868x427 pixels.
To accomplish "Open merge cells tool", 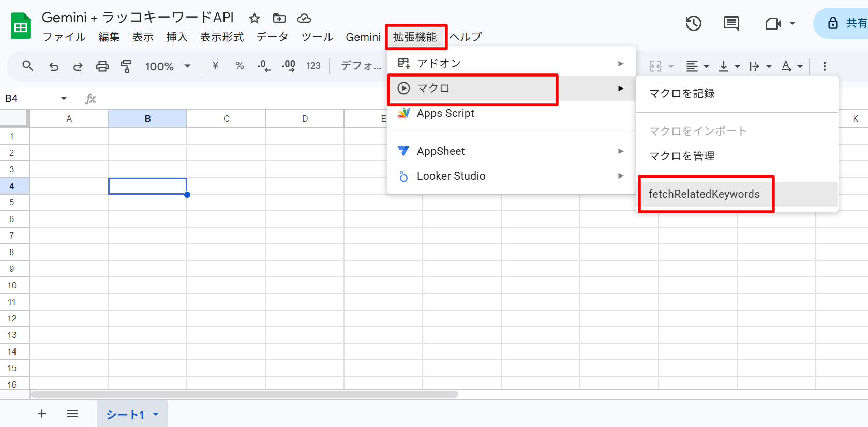I will click(655, 66).
